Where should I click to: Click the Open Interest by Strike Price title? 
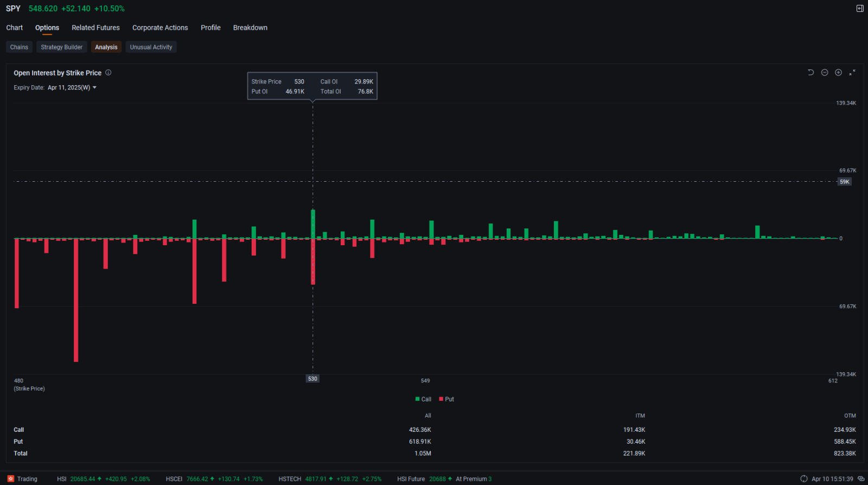tap(58, 73)
